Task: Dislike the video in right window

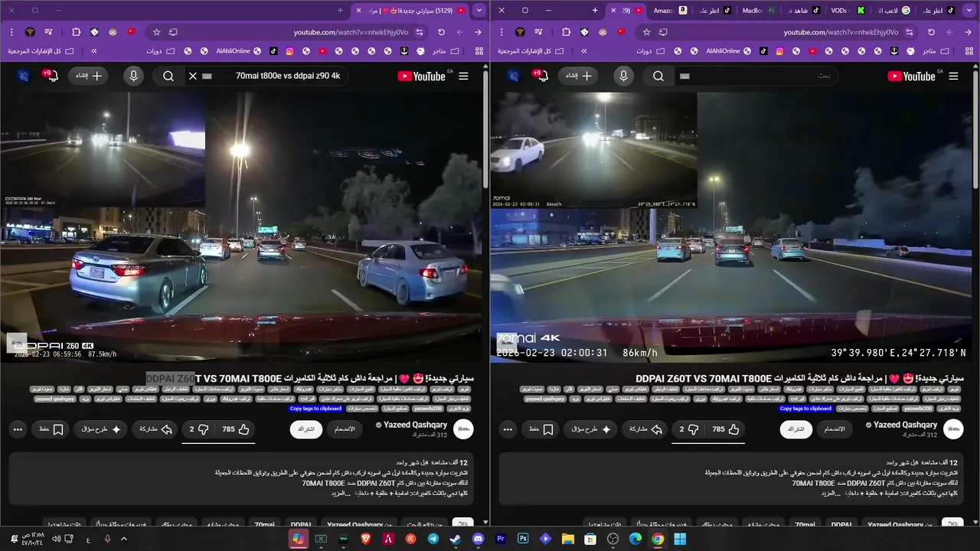Action: (689, 429)
